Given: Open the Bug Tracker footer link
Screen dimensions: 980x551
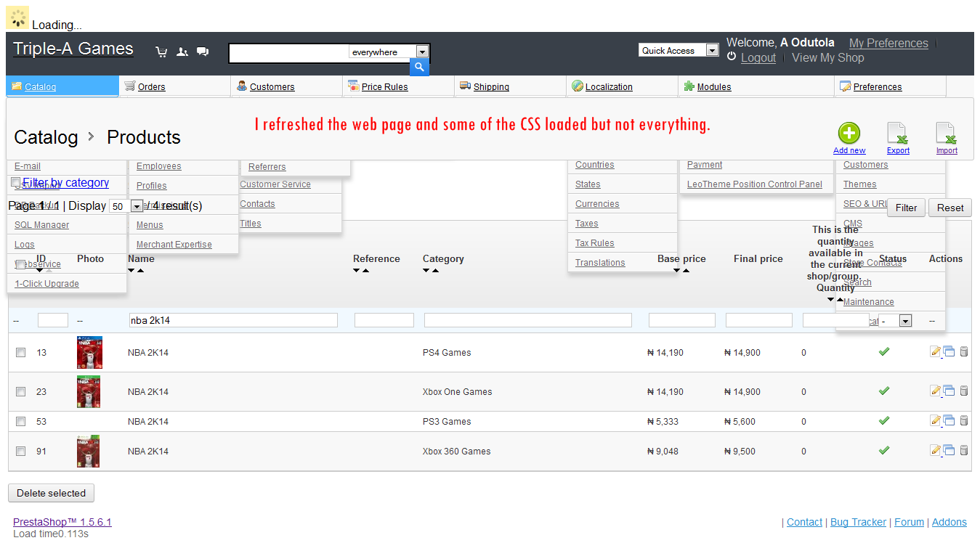Looking at the screenshot, I should (858, 522).
